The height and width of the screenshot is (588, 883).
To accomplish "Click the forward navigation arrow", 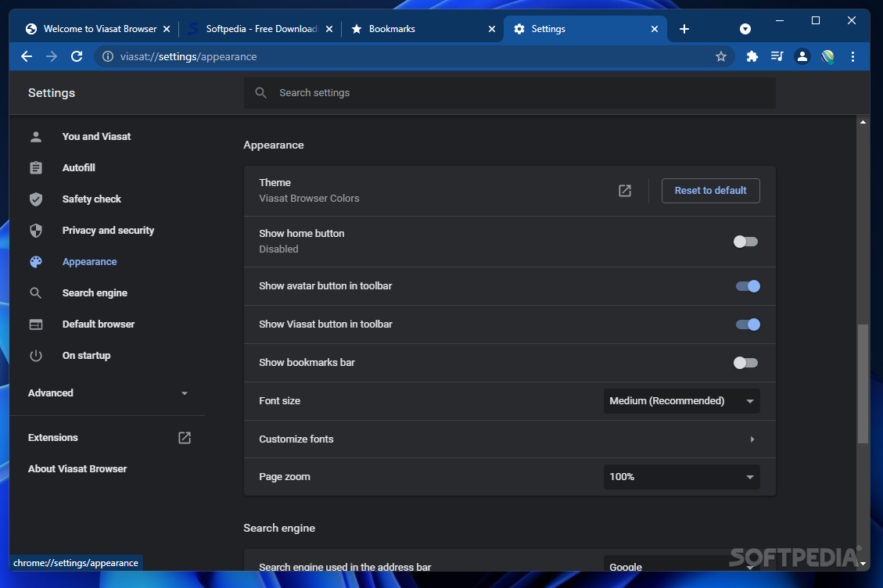I will click(x=52, y=56).
